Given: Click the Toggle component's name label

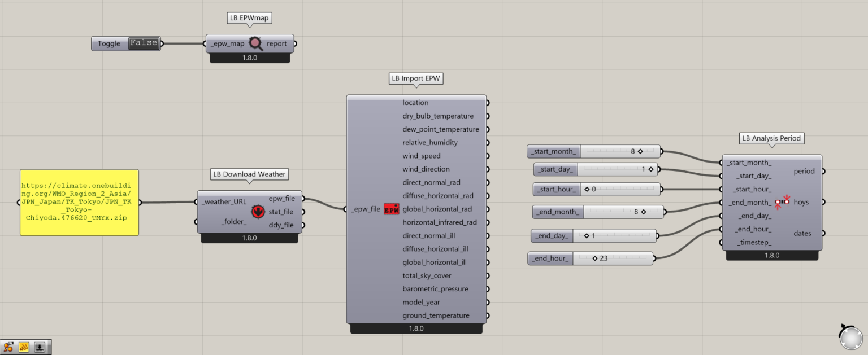Looking at the screenshot, I should click(x=109, y=43).
